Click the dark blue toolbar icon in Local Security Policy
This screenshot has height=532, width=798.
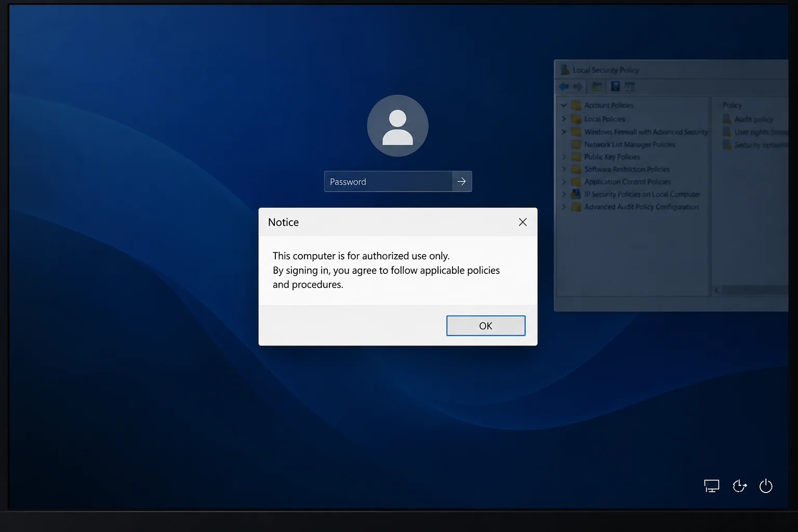tap(615, 87)
